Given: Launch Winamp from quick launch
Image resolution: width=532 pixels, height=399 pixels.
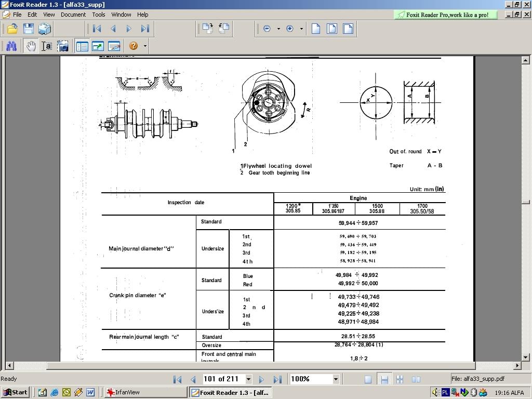Looking at the screenshot, I should click(78, 392).
